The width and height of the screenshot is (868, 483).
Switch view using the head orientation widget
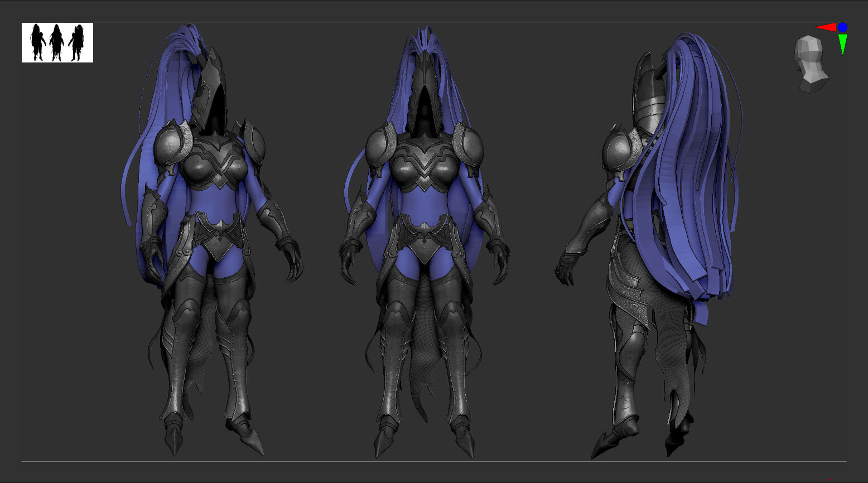810,64
